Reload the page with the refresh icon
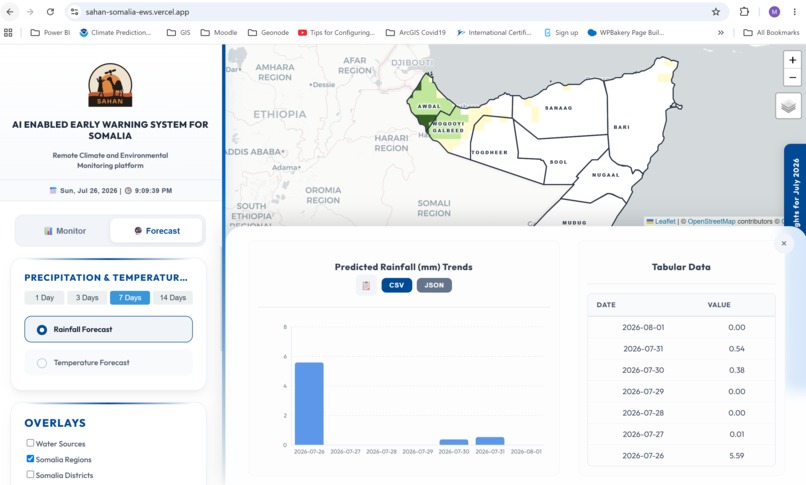Image resolution: width=806 pixels, height=485 pixels. 50,12
